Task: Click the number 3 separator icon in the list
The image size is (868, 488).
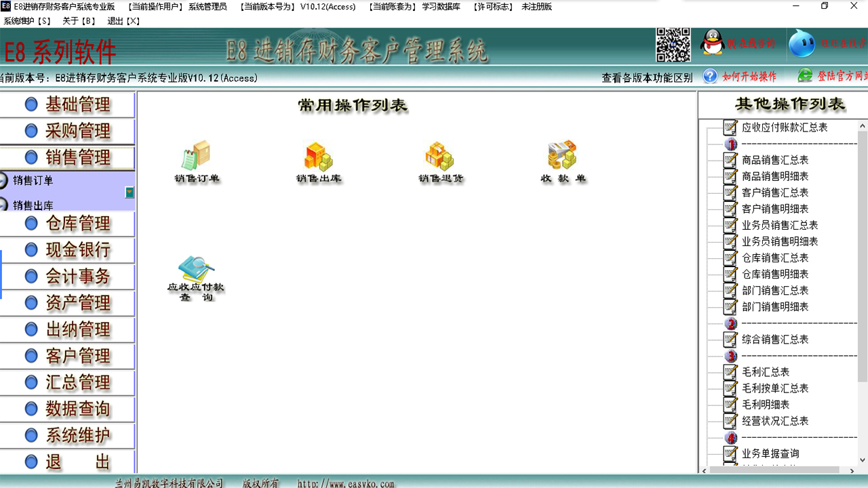Action: coord(731,356)
